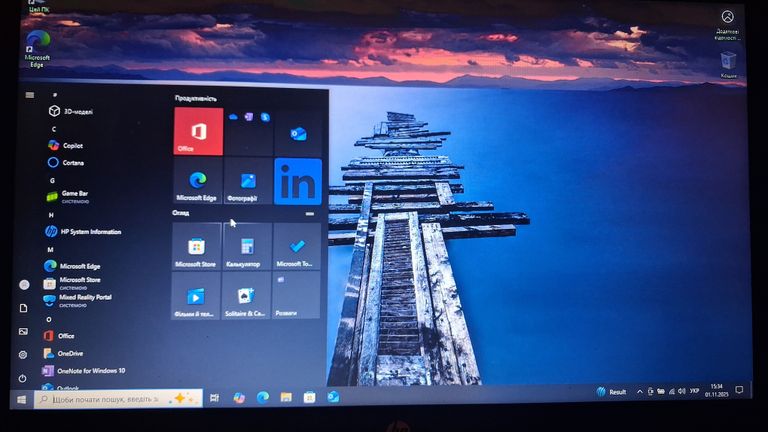This screenshot has width=768, height=432.
Task: Open the Microsoft Store tile
Action: tap(196, 247)
